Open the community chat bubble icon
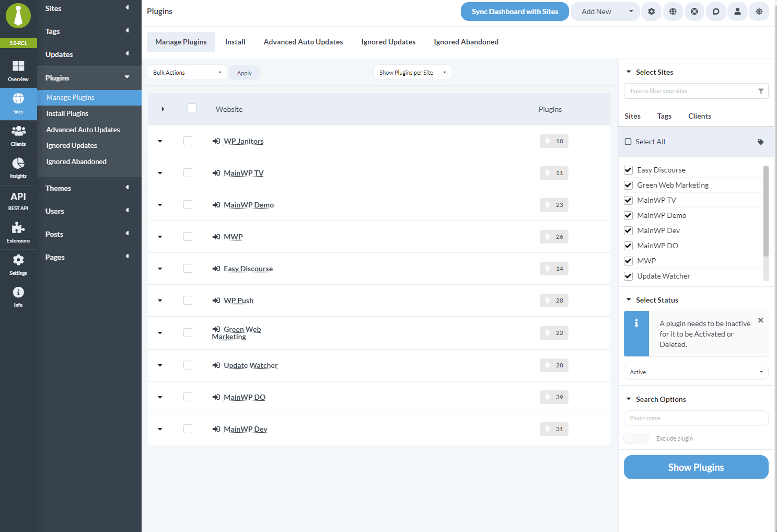This screenshot has height=532, width=777. click(x=716, y=11)
